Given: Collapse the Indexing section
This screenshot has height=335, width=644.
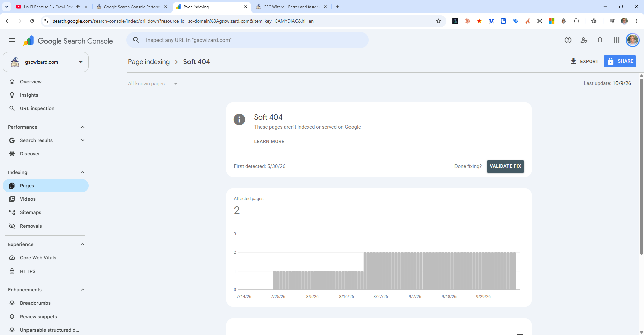Looking at the screenshot, I should click(83, 172).
